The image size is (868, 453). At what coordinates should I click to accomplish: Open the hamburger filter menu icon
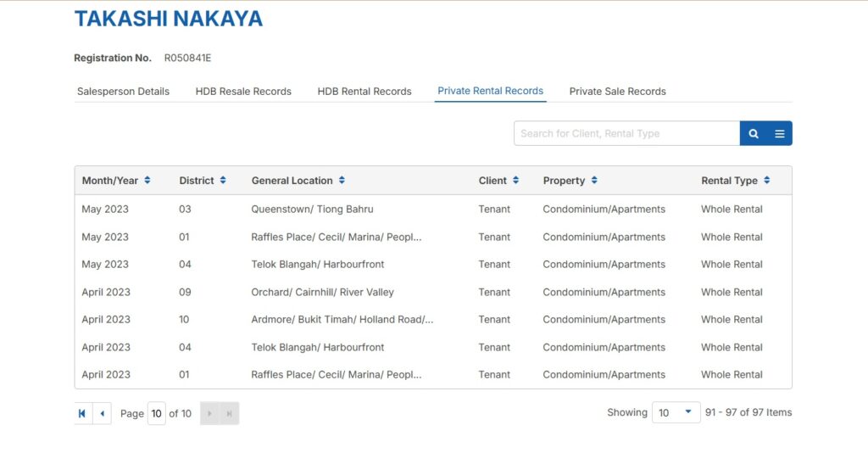779,134
